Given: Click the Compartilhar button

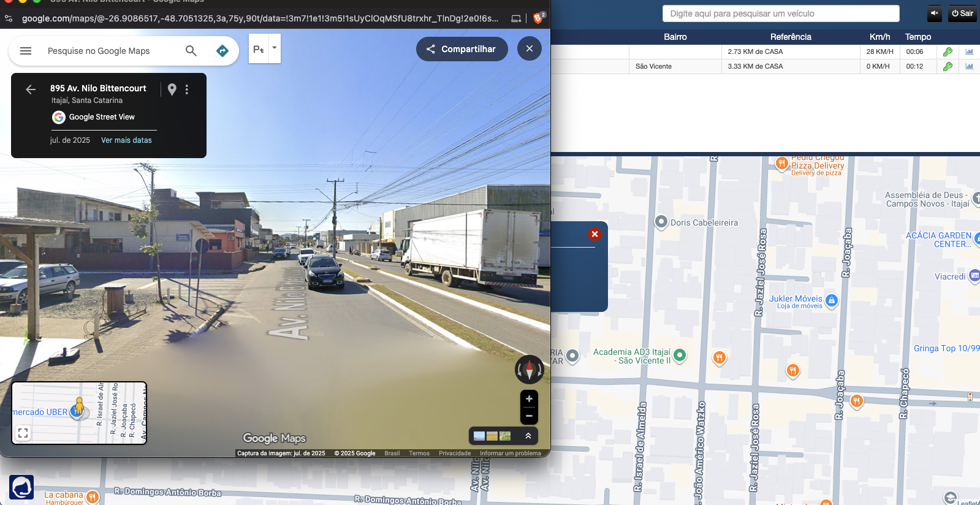Looking at the screenshot, I should pos(462,49).
